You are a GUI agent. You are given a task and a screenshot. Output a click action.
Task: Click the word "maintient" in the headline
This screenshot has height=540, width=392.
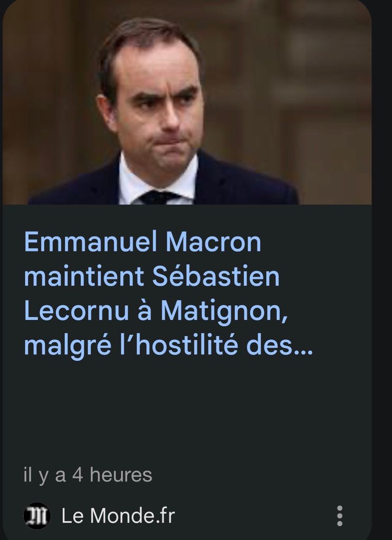(x=84, y=276)
